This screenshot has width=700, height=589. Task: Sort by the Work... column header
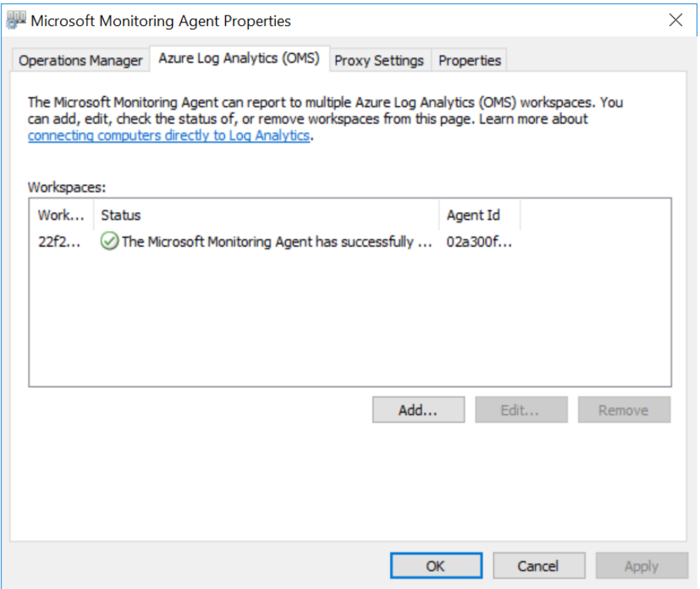tap(62, 215)
